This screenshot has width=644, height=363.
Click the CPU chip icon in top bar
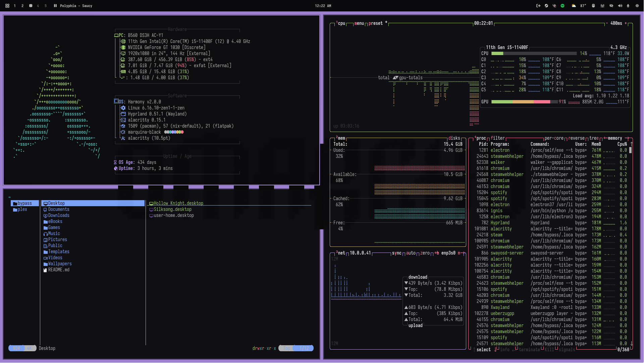click(637, 6)
